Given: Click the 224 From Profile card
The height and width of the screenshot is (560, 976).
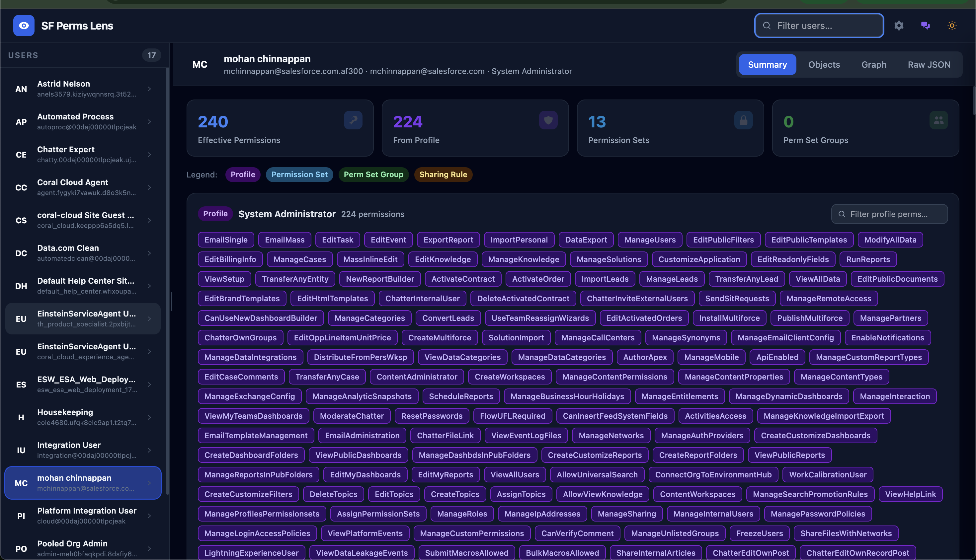Looking at the screenshot, I should (x=475, y=128).
